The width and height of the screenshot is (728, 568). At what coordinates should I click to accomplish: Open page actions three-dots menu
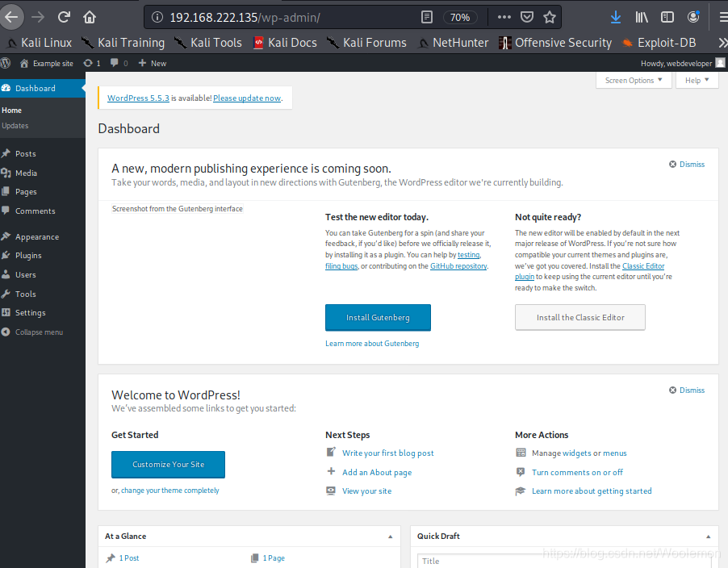(504, 18)
